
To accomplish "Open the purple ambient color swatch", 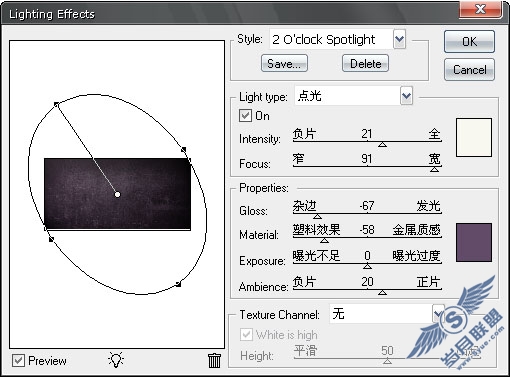I will [474, 242].
